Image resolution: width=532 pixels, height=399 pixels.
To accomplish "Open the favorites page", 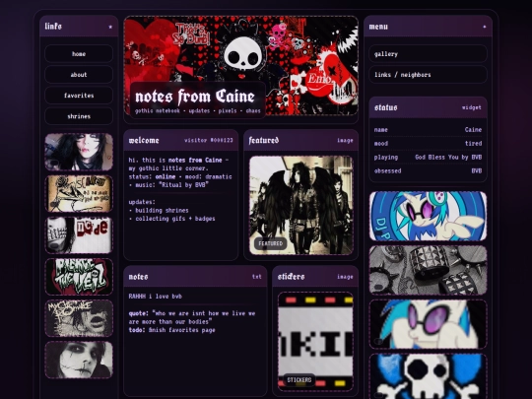I will tap(79, 96).
